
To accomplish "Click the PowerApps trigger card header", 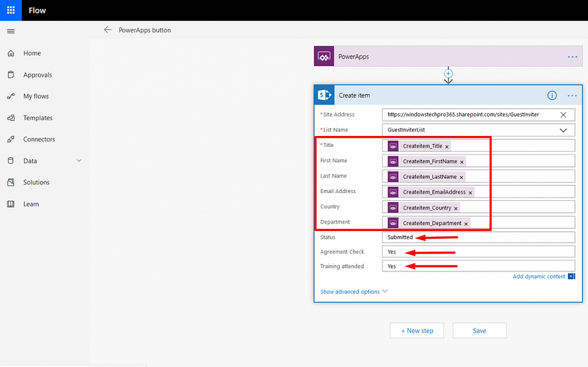I will click(x=448, y=56).
